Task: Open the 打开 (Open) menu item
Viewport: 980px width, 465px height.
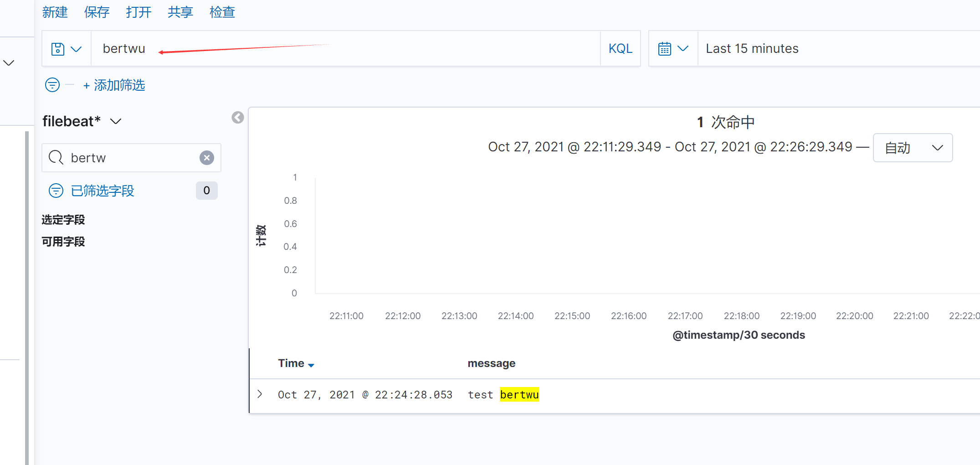Action: (x=139, y=12)
